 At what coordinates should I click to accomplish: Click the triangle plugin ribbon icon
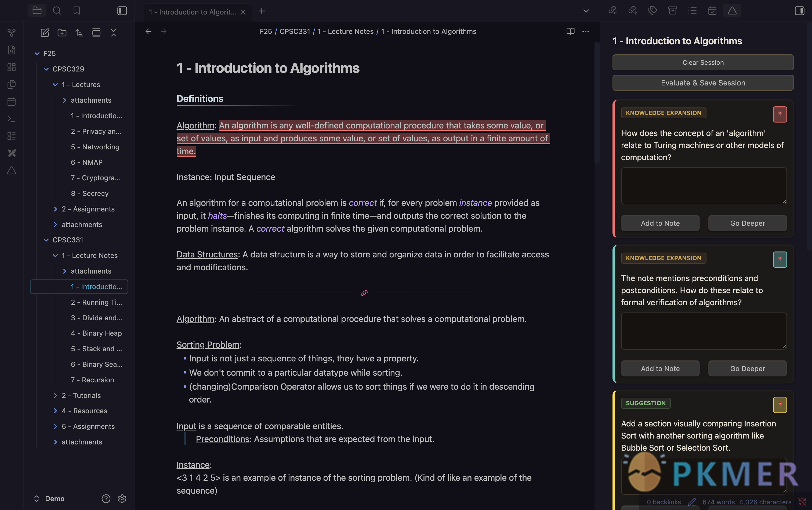(12, 170)
